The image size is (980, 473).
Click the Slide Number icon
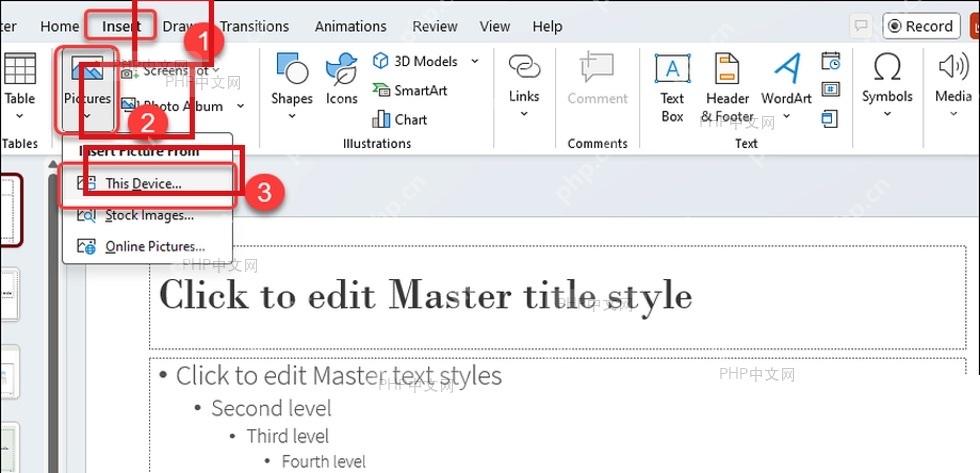click(x=831, y=89)
